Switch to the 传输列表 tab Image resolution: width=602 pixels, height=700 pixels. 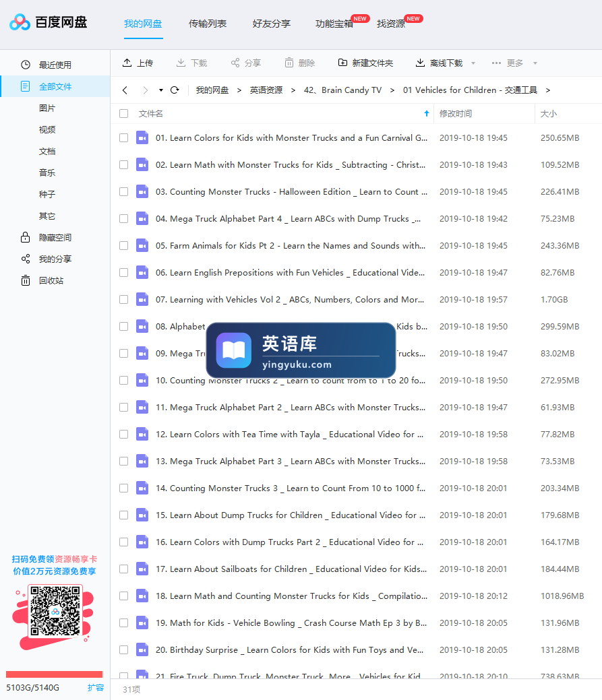[x=208, y=24]
